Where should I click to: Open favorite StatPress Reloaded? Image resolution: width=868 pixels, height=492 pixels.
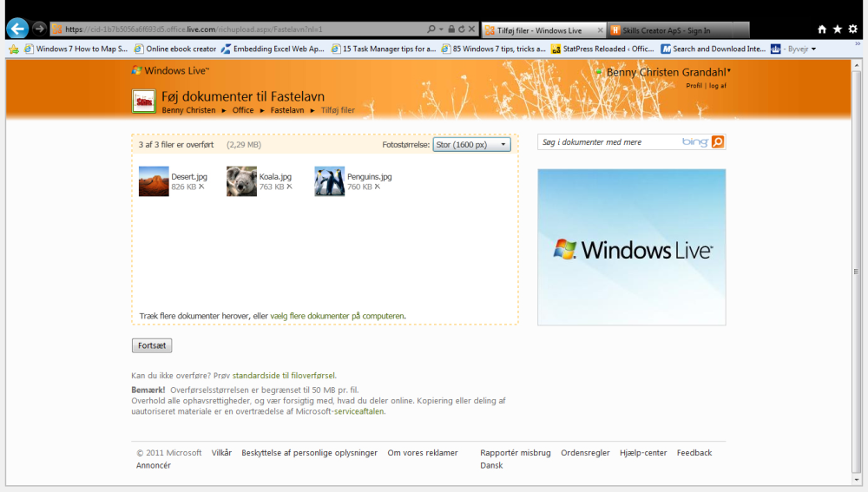click(x=603, y=49)
